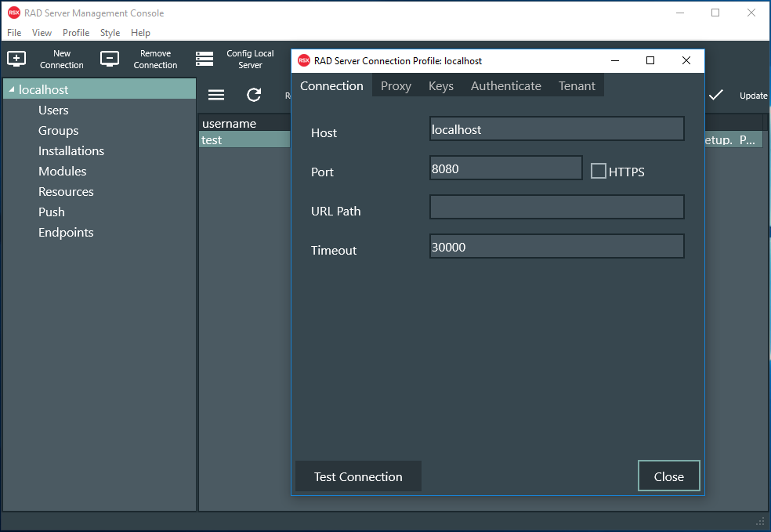This screenshot has width=771, height=532.
Task: Focus the Host input field
Action: 556,128
